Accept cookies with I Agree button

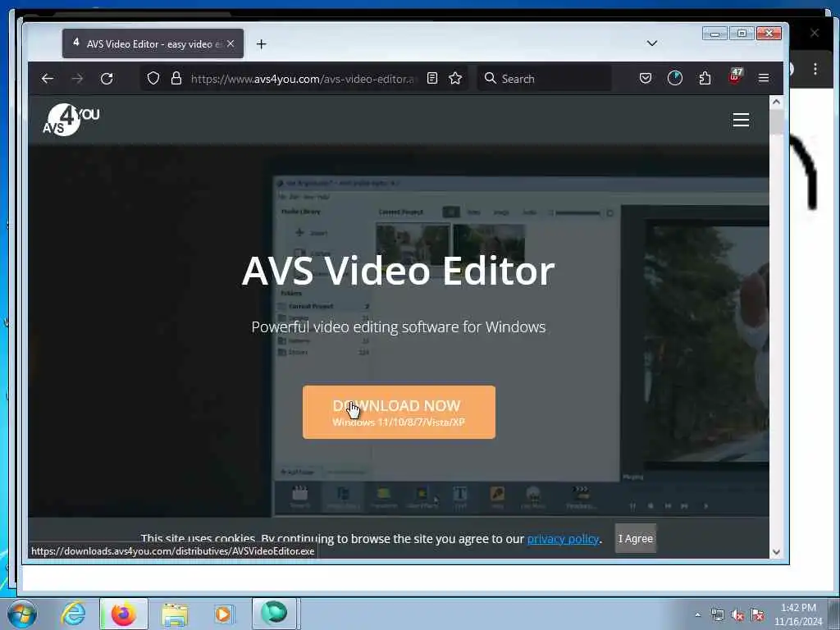636,538
